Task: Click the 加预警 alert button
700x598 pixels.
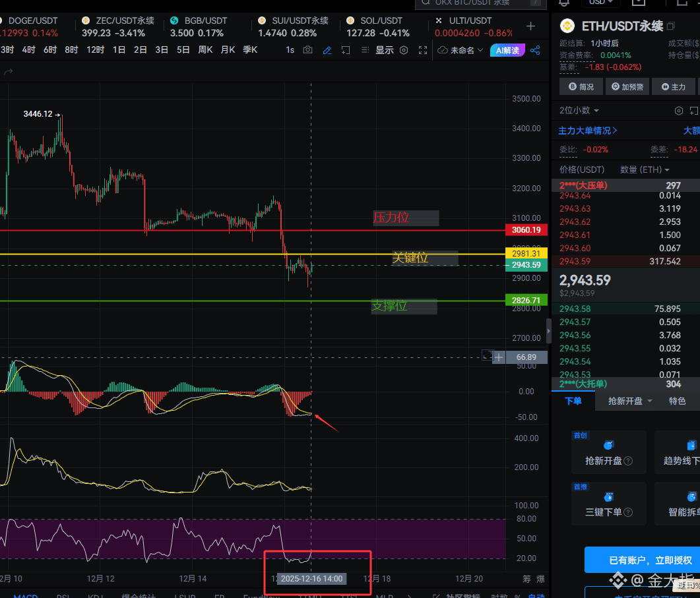Action: click(x=627, y=86)
